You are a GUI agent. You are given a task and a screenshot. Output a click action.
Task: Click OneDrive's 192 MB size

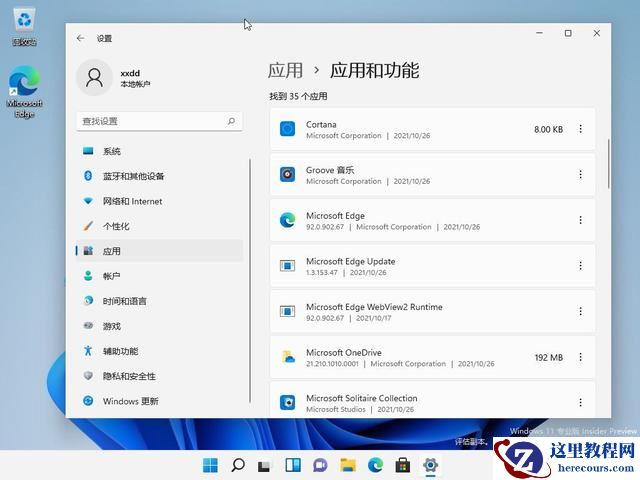pyautogui.click(x=549, y=358)
